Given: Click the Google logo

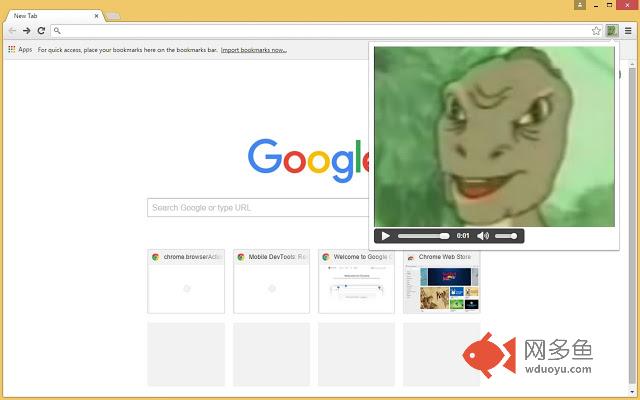Looking at the screenshot, I should pos(309,160).
